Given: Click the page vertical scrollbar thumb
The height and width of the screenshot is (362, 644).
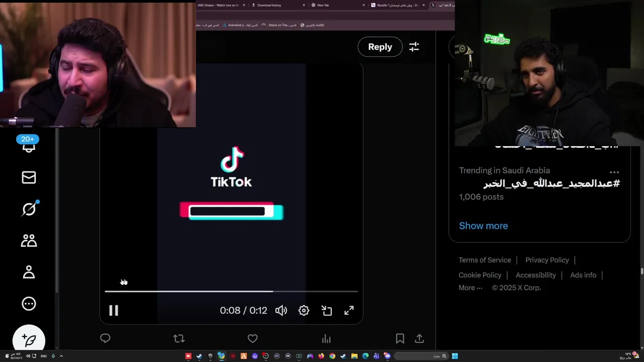Looking at the screenshot, I should [641, 271].
